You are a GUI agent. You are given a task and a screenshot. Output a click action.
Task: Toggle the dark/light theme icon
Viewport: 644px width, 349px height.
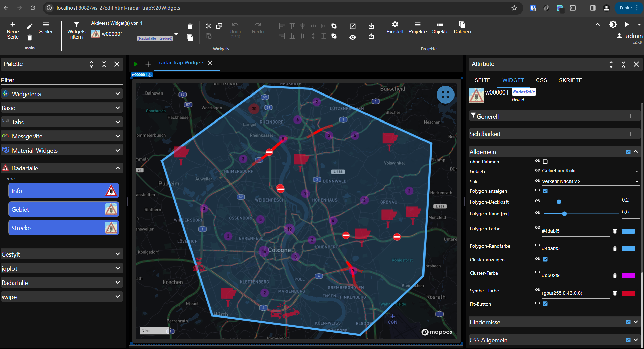click(x=613, y=24)
